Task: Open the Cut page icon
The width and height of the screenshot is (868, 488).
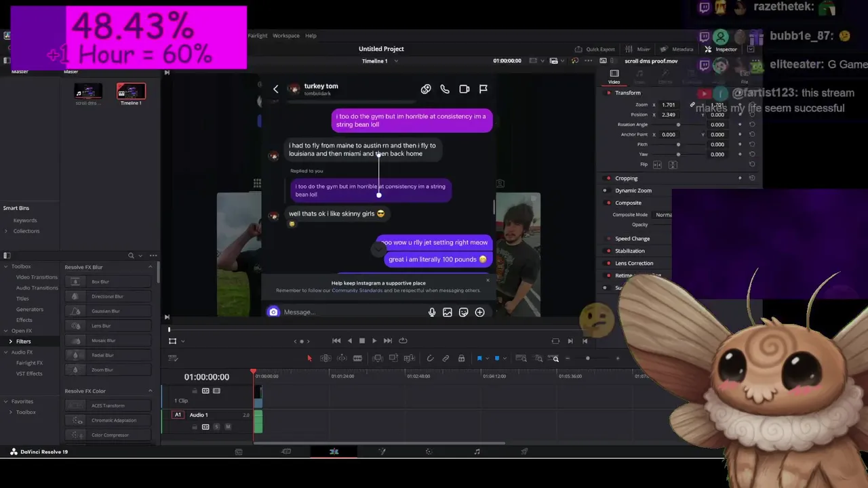Action: pos(286,451)
